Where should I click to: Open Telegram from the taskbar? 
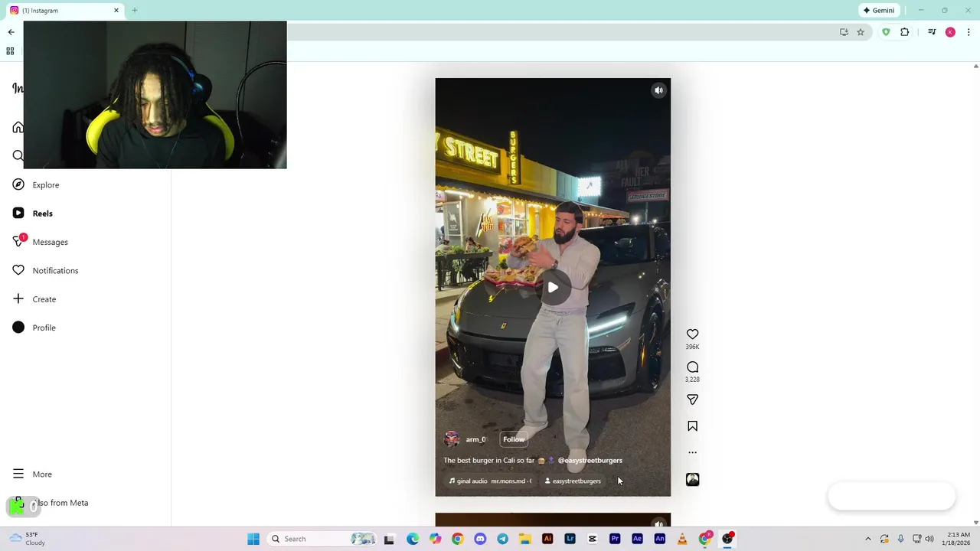[x=502, y=539]
